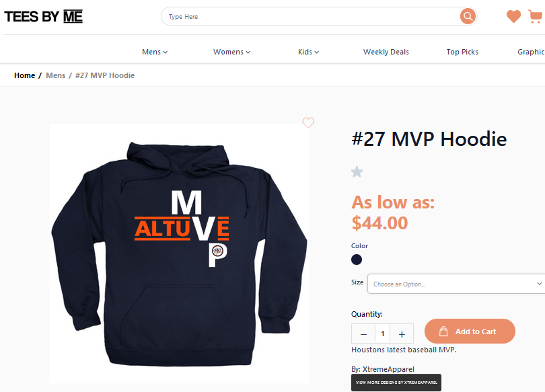Follow the Home breadcrumb link
Screen dimensions: 545x392
click(x=24, y=75)
